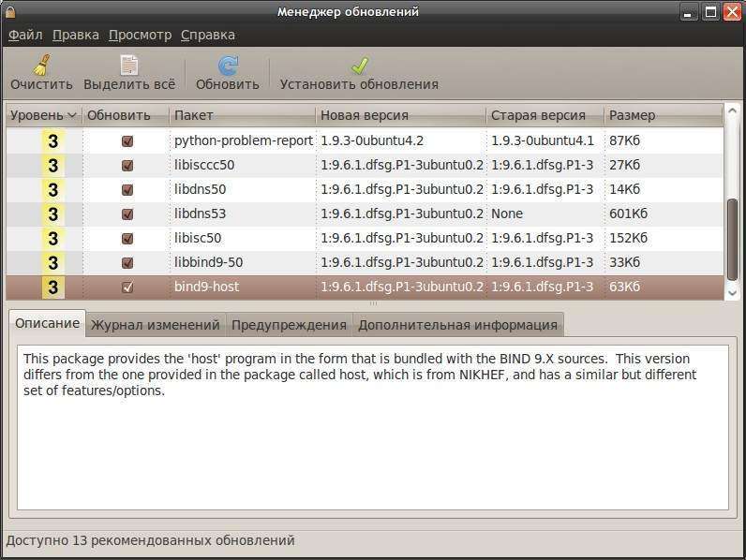Sort by Уровень column header
The image size is (746, 560).
44,115
